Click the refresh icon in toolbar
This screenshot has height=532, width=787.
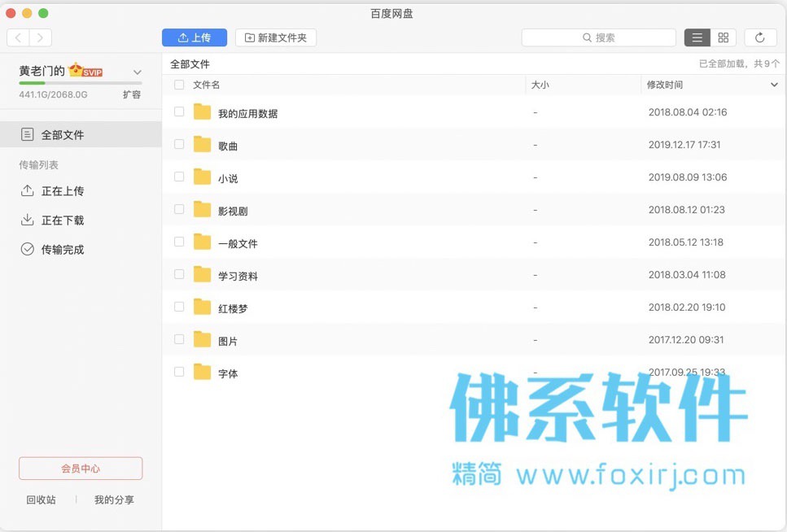759,37
